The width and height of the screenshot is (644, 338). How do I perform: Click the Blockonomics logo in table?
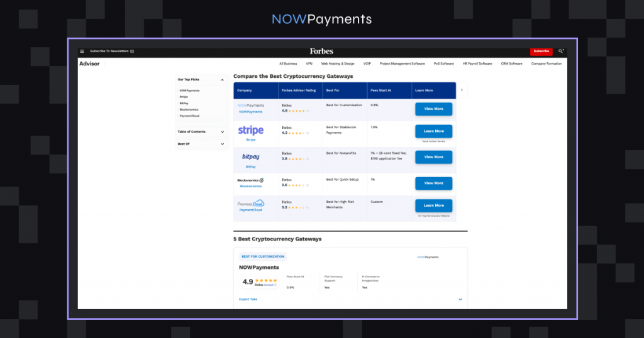coord(250,180)
